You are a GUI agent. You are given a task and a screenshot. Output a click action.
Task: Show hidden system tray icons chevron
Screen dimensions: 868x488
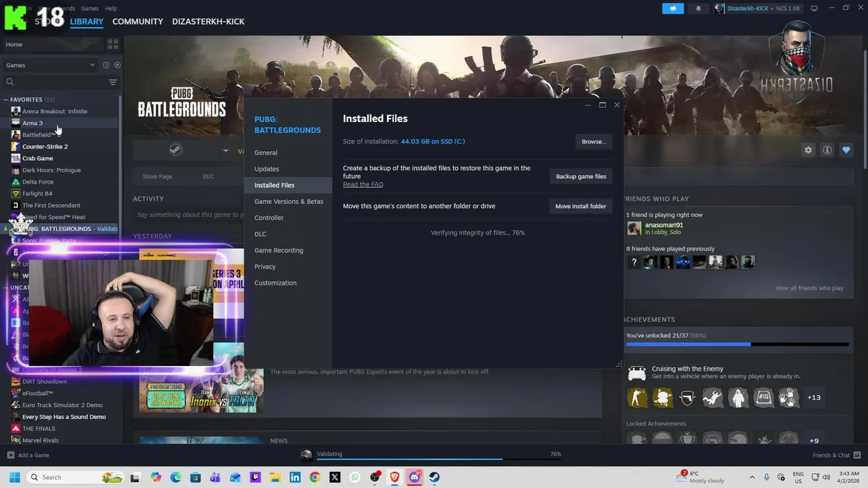[751, 477]
